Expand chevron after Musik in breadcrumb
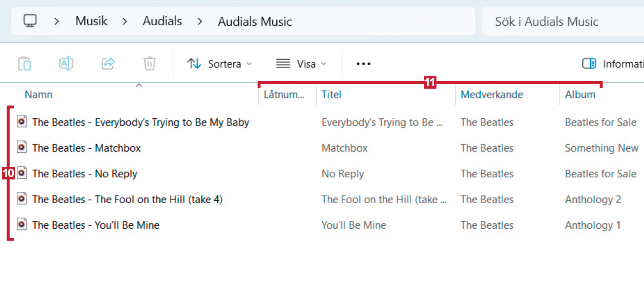The width and height of the screenshot is (644, 288). tap(125, 21)
